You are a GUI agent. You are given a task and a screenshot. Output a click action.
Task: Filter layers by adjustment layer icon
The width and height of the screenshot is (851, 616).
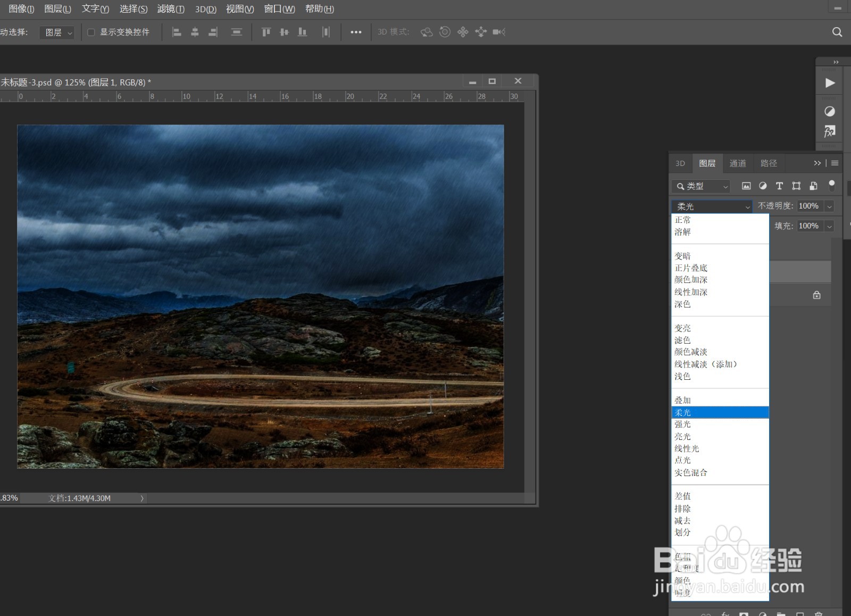(x=763, y=186)
